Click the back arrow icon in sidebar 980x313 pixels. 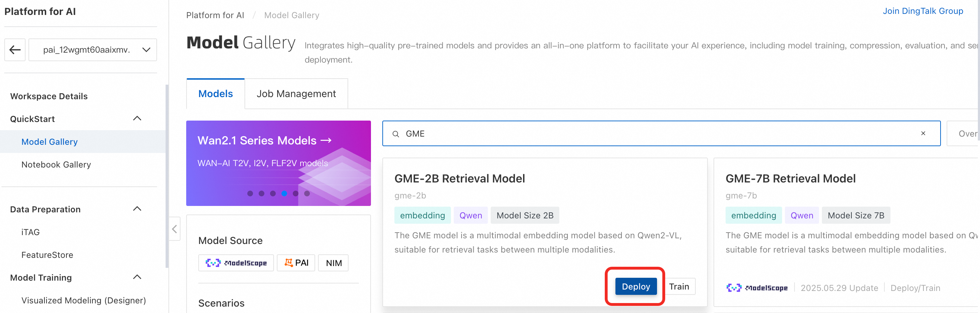click(15, 49)
